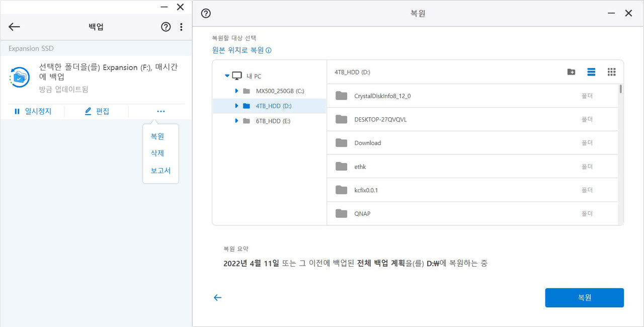The image size is (644, 327).
Task: Switch to list view layout
Action: (x=591, y=72)
